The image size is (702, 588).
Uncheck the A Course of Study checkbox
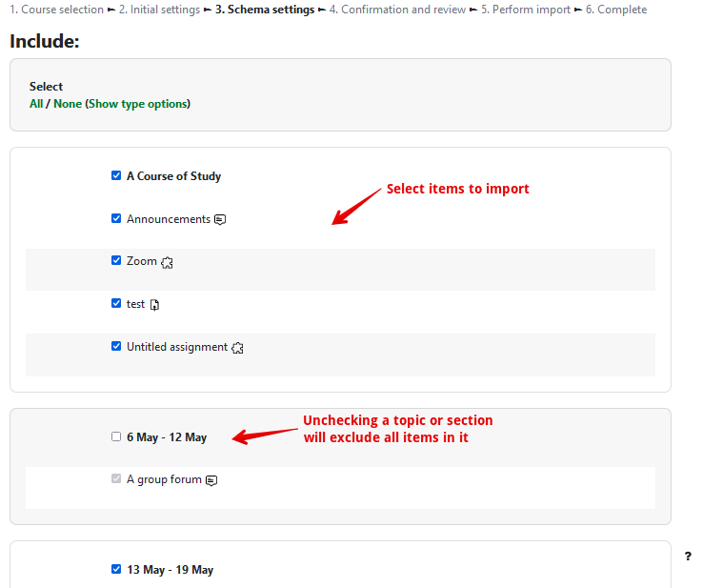point(116,175)
